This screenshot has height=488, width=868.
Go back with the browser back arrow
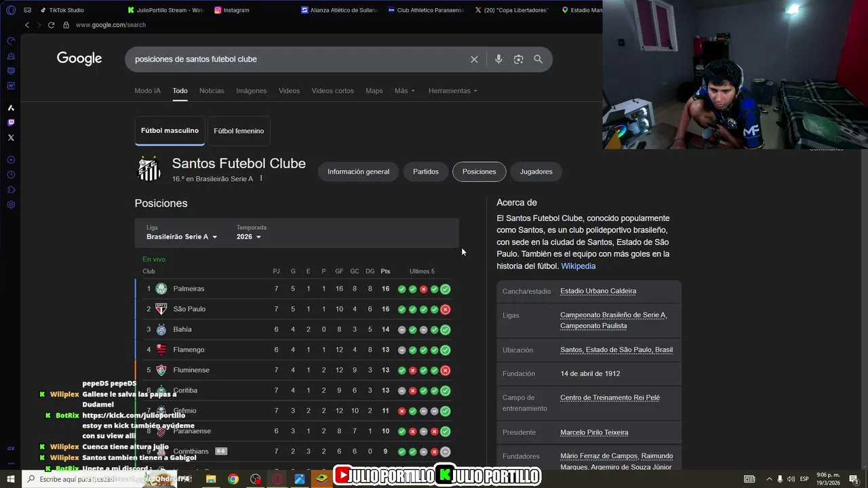pos(27,25)
